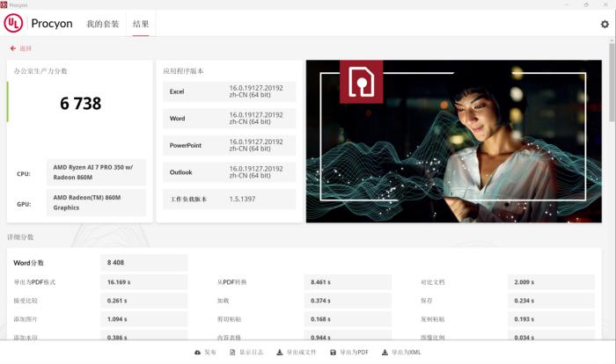Click the 0.168 s cut paste value
Image resolution: width=616 pixels, height=364 pixels.
coord(348,319)
